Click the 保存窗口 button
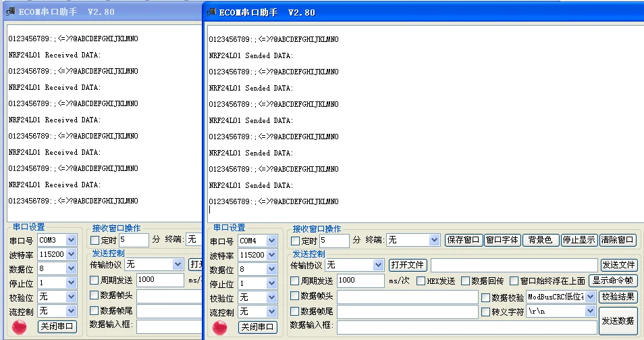The height and width of the screenshot is (340, 644). pyautogui.click(x=463, y=240)
